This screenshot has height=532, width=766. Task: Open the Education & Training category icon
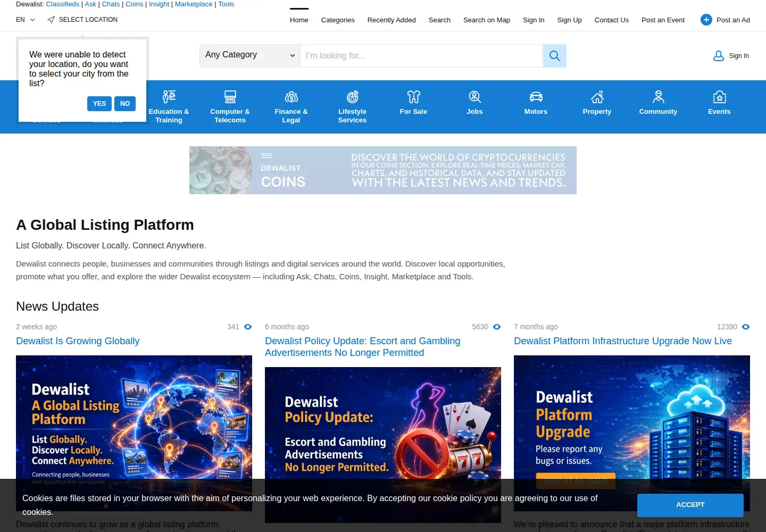coord(169,96)
